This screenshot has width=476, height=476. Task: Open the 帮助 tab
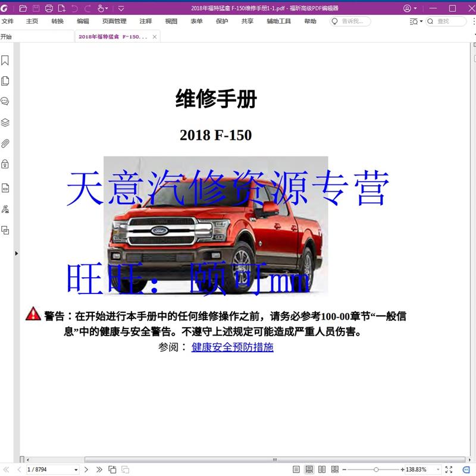[310, 21]
